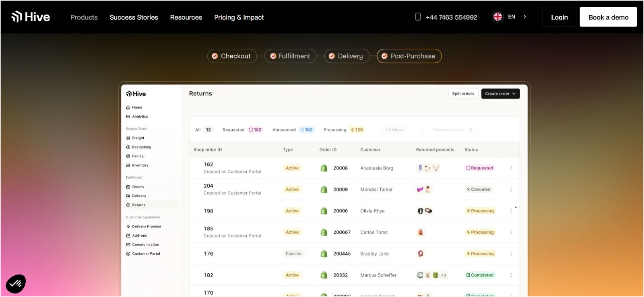
Task: Click the Split orders button
Action: [x=463, y=94]
